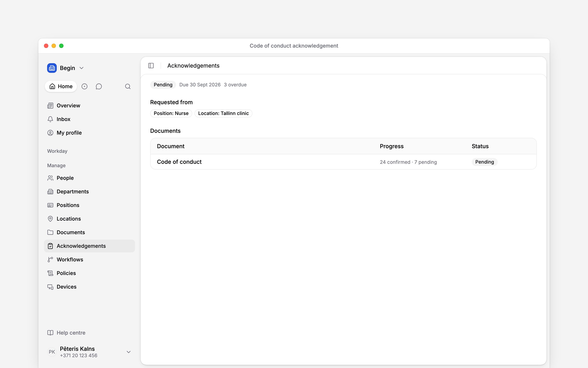Click the Positions ID card icon
The height and width of the screenshot is (368, 588).
pos(50,205)
